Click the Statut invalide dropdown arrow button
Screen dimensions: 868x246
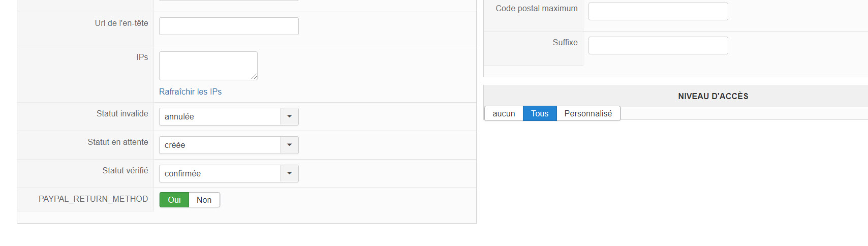pyautogui.click(x=289, y=116)
